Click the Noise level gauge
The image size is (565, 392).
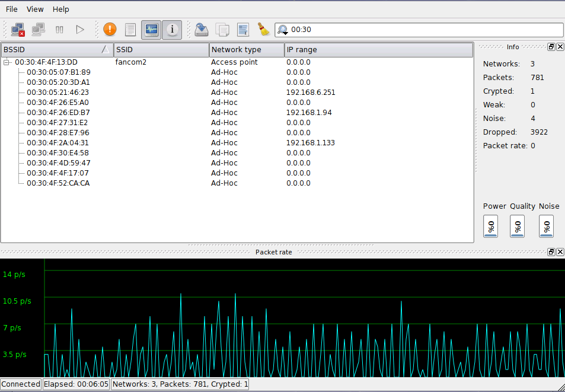(546, 227)
